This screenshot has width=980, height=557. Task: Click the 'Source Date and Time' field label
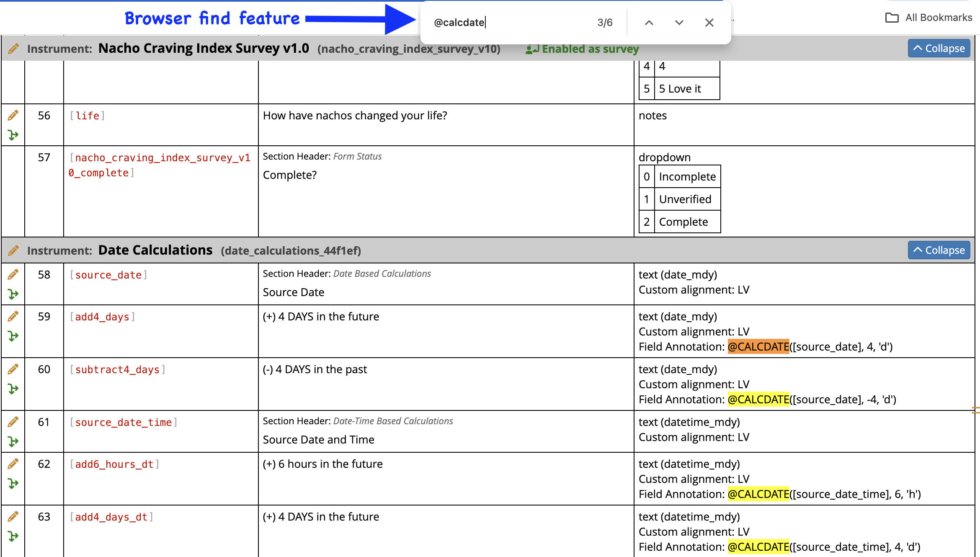coord(319,440)
